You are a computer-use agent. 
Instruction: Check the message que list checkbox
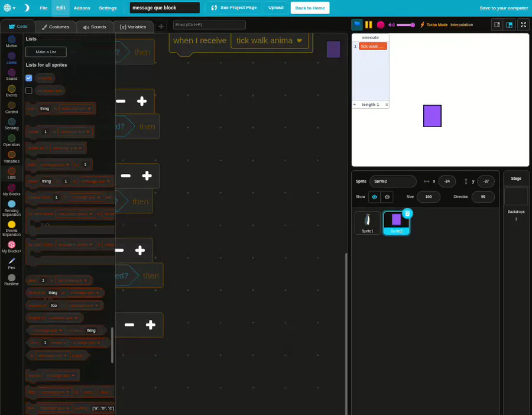click(x=29, y=90)
